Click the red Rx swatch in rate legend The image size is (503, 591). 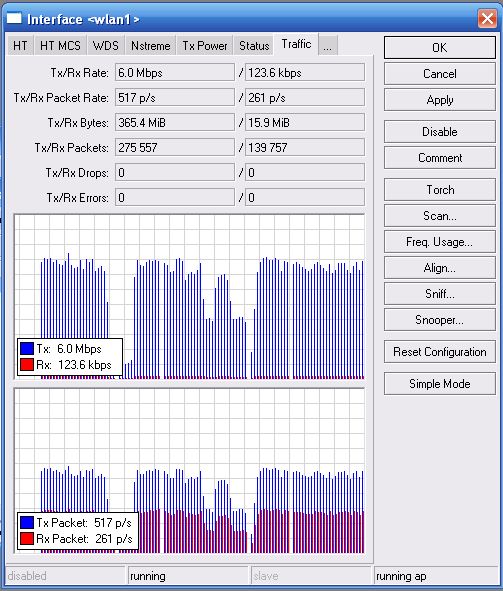27,364
